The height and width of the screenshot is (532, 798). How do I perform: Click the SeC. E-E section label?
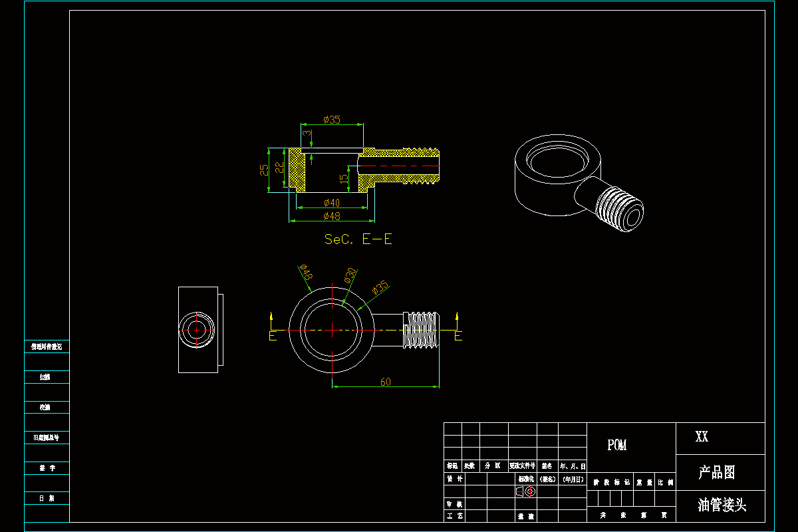[x=358, y=239]
